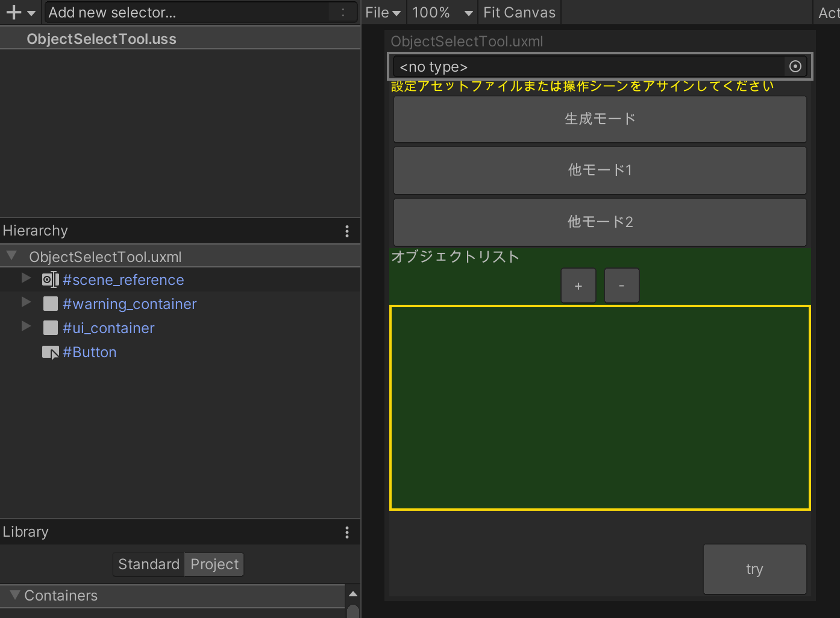This screenshot has width=840, height=618.
Task: Switch to the Project library tab
Action: [x=215, y=564]
